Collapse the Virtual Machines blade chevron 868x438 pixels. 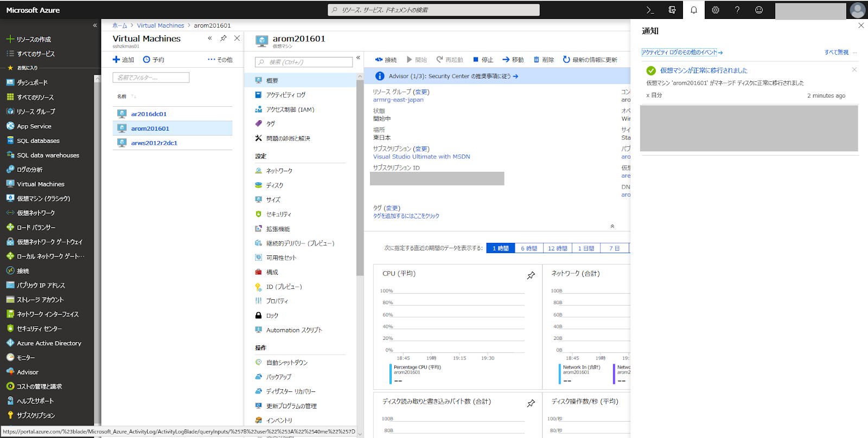pos(210,38)
